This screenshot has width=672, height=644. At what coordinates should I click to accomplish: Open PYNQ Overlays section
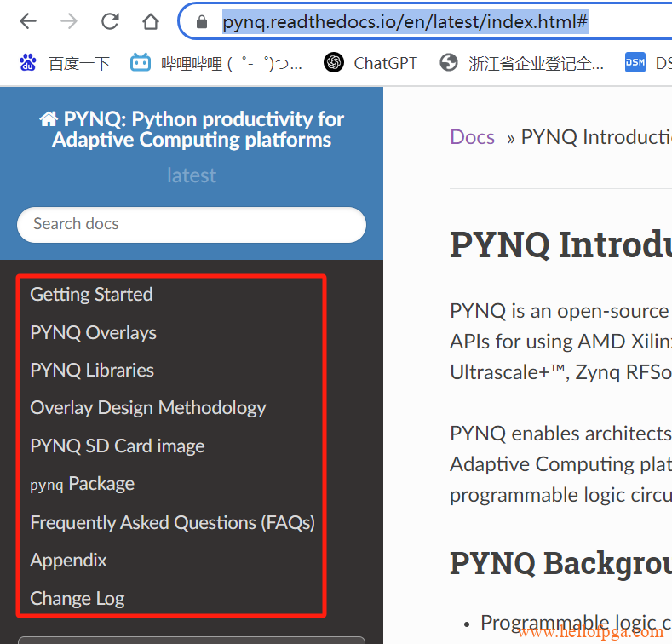click(x=94, y=333)
